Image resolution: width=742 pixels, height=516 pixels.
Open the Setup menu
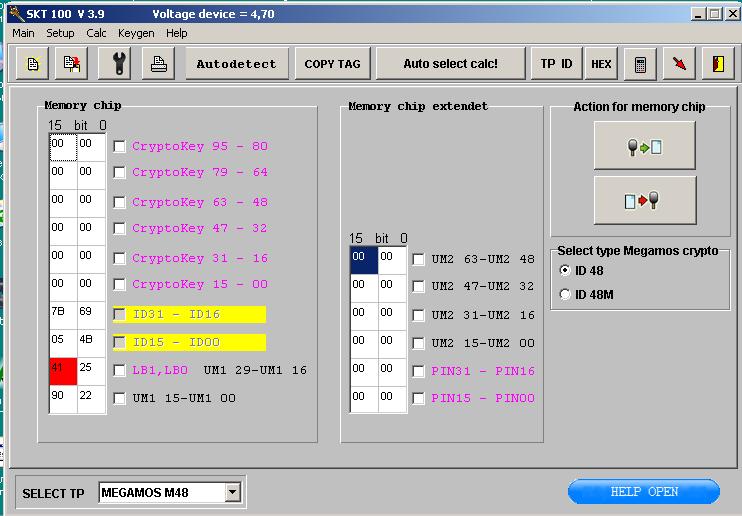coord(60,33)
